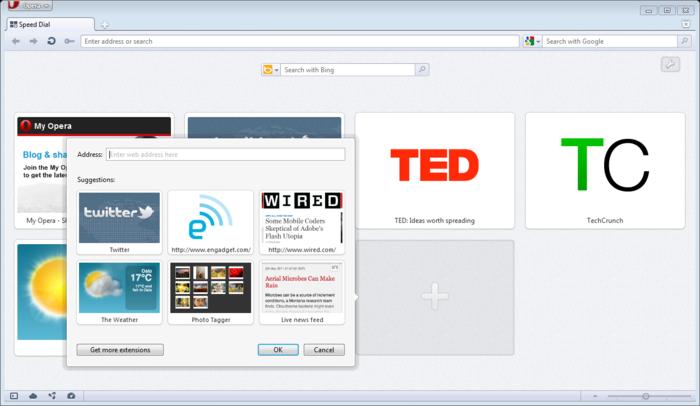Screen dimensions: 700x406
Task: Adjust the zoom slider handle
Action: (x=646, y=396)
